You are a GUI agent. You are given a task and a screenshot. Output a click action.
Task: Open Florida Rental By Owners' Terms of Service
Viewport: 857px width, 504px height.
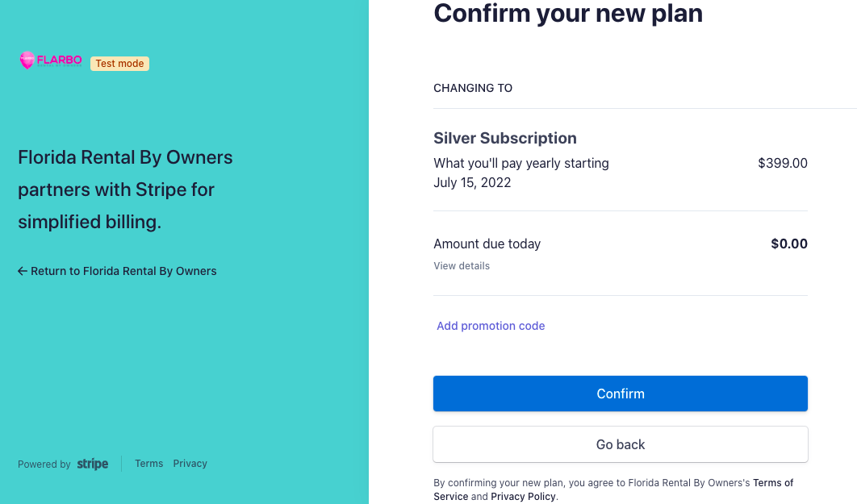[x=772, y=482]
